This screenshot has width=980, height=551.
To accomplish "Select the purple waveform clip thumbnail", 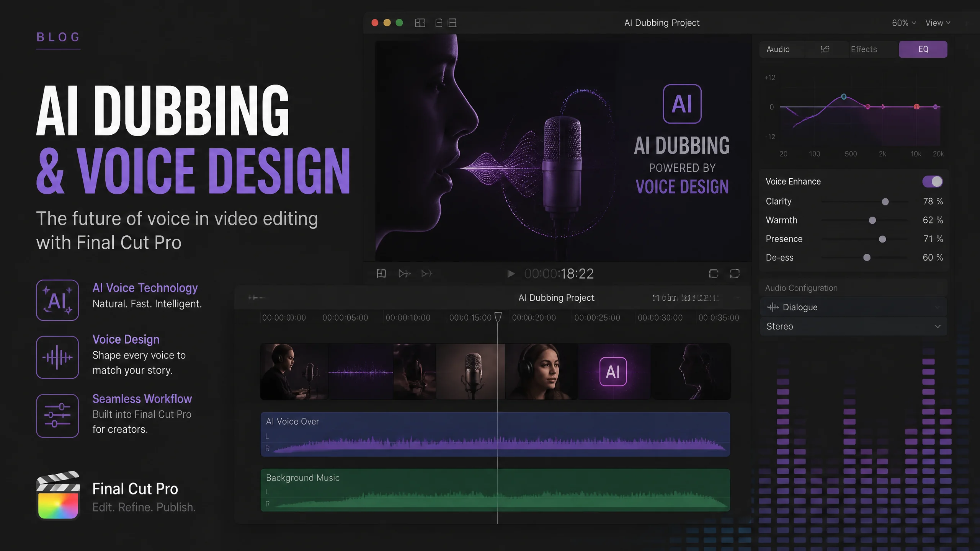I will (x=361, y=372).
